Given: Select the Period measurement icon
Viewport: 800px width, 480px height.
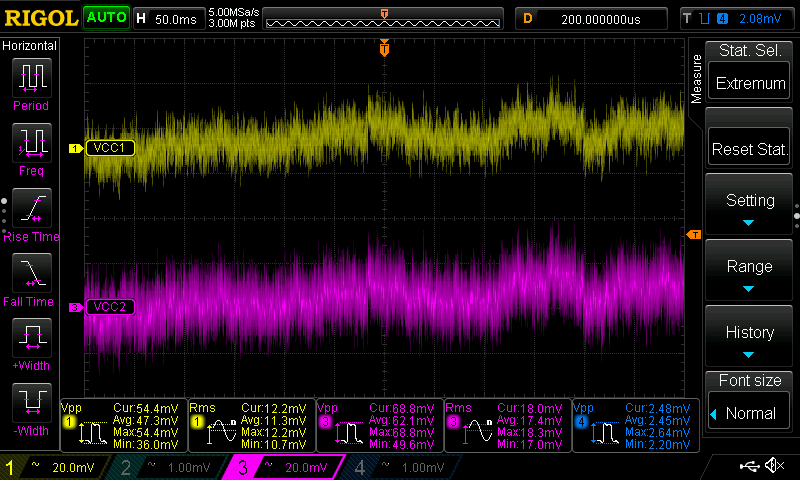Looking at the screenshot, I should [x=30, y=79].
